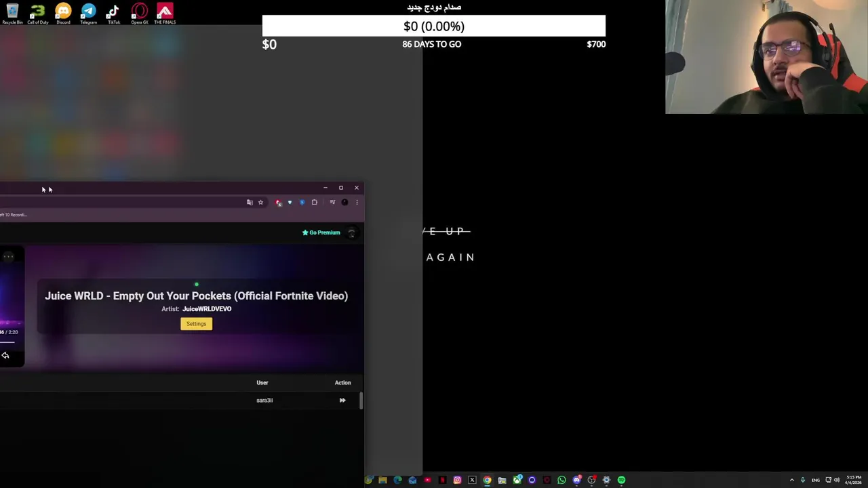This screenshot has height=488, width=868.
Task: Click the queue list vertical scrollbar
Action: click(x=361, y=401)
